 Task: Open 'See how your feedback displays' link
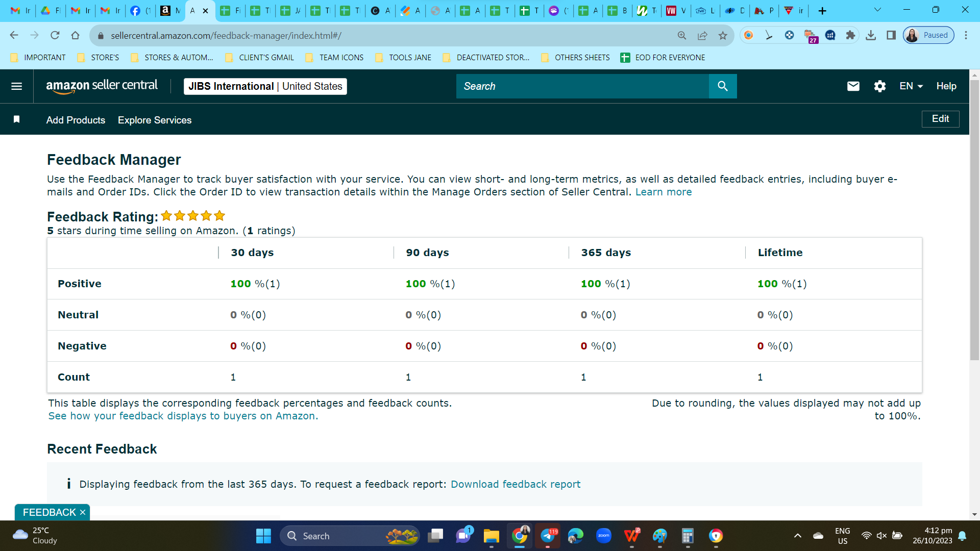coord(183,416)
